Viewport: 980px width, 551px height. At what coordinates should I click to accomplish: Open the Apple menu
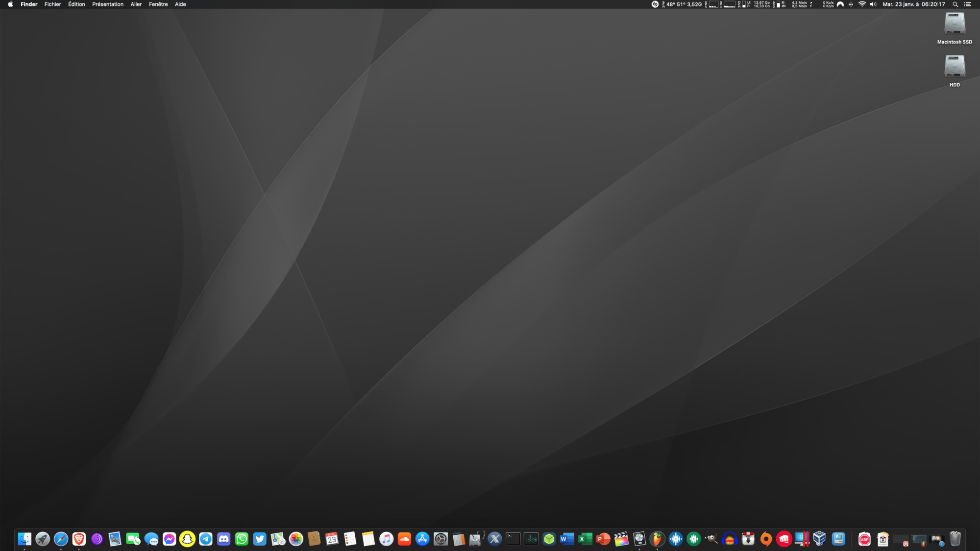point(10,4)
